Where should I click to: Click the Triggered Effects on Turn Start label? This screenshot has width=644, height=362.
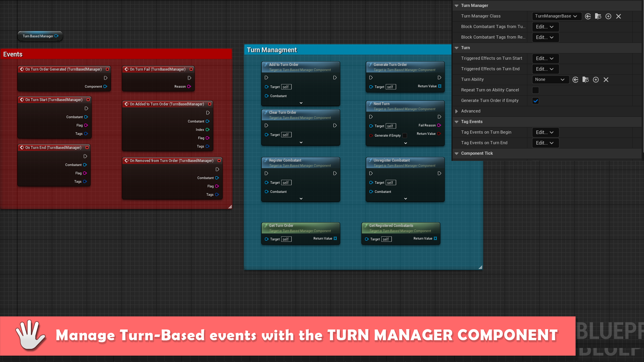coord(491,58)
